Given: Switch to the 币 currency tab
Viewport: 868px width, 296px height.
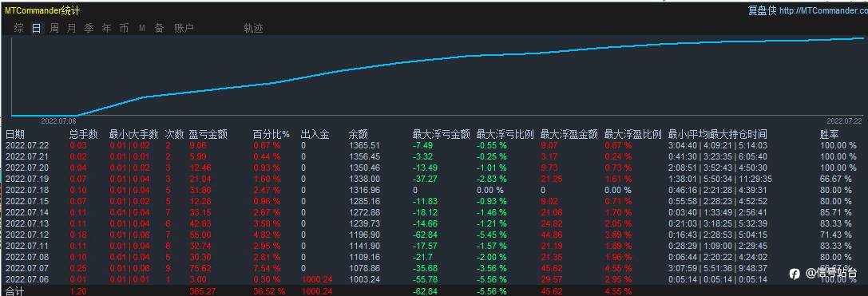Looking at the screenshot, I should pos(124,28).
